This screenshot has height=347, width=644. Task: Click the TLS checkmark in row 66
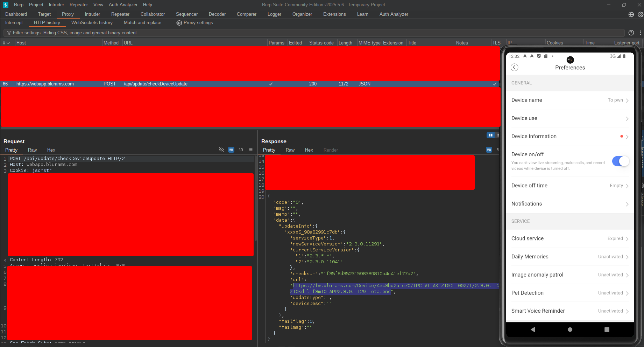[x=495, y=84]
